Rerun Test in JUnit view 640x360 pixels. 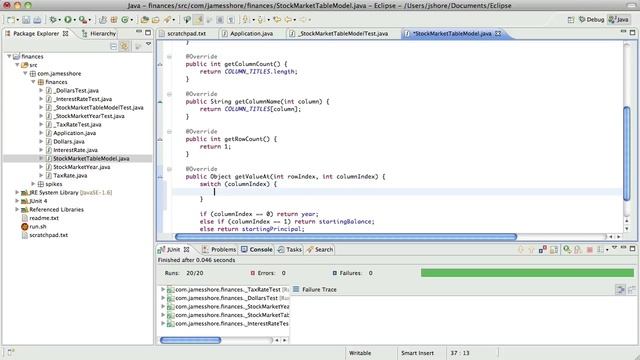tap(567, 249)
